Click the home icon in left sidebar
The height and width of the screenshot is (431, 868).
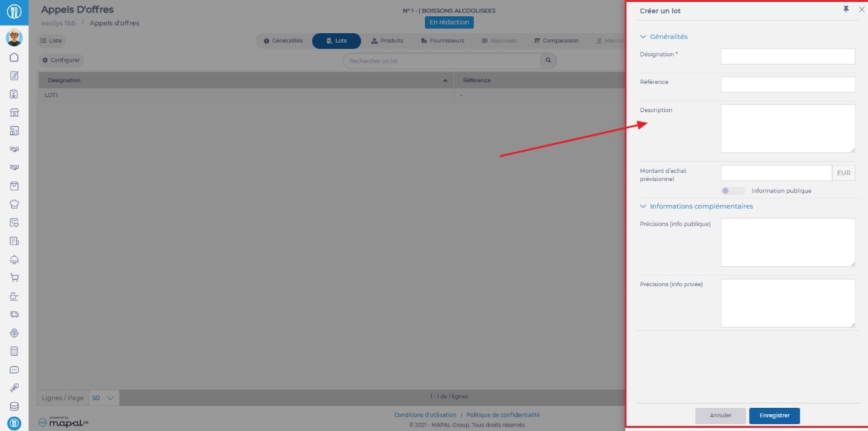[14, 57]
